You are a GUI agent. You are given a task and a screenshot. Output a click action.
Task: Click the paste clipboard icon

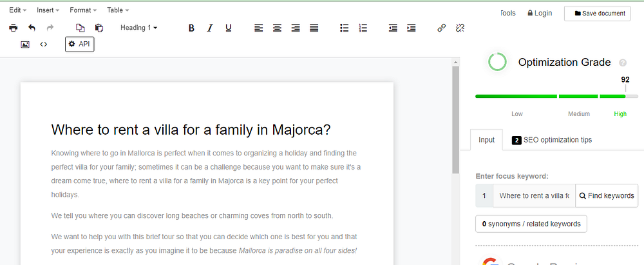pyautogui.click(x=99, y=28)
